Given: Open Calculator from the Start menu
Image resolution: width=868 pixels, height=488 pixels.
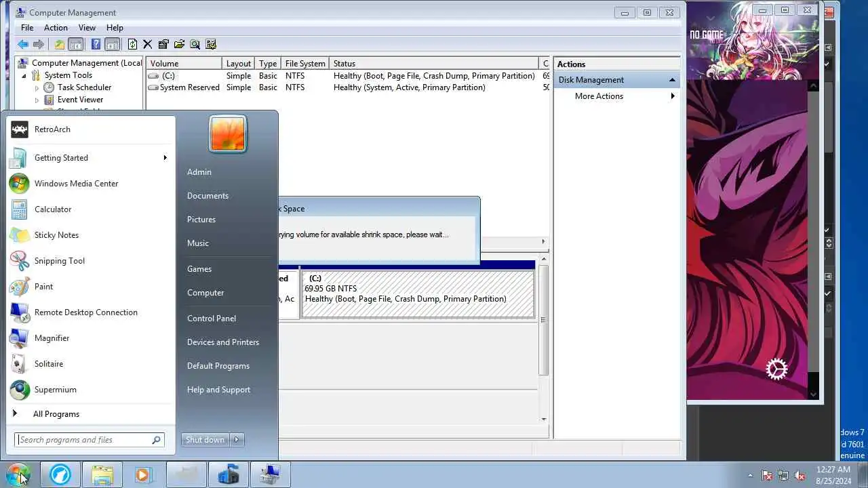Looking at the screenshot, I should pos(91,209).
